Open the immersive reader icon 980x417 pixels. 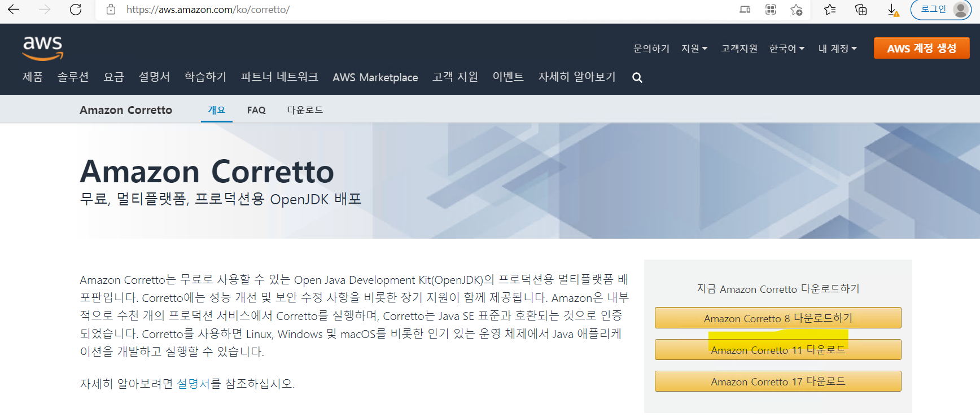(x=745, y=10)
